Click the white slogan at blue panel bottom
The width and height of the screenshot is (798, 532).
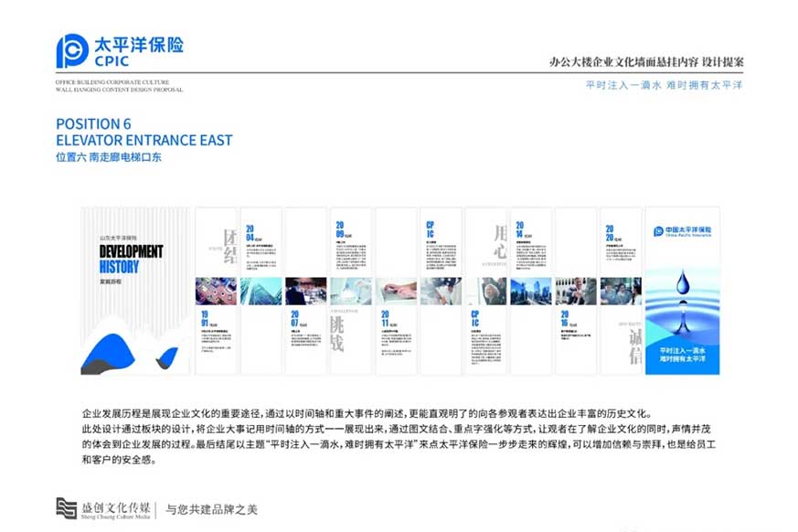point(683,355)
